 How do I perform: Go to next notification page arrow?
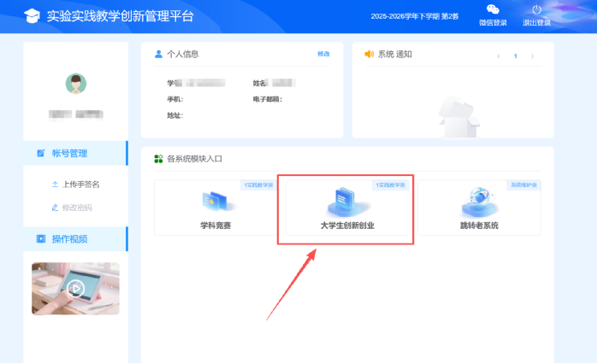(532, 56)
